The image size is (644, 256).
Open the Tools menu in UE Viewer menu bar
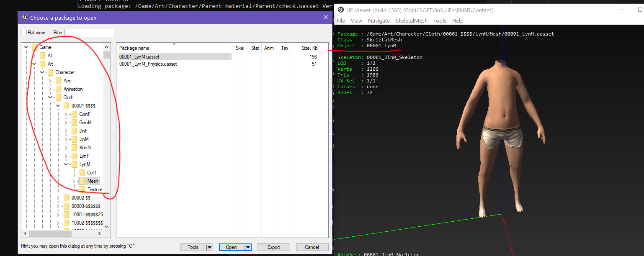(x=440, y=20)
